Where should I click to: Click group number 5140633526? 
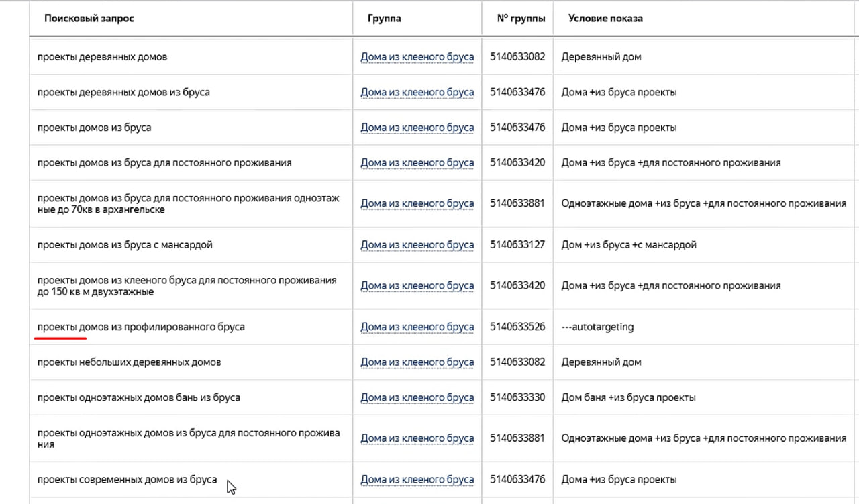(x=517, y=327)
